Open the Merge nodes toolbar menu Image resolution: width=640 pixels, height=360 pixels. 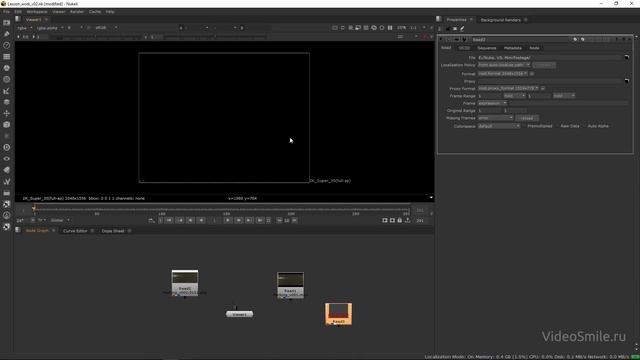7,102
